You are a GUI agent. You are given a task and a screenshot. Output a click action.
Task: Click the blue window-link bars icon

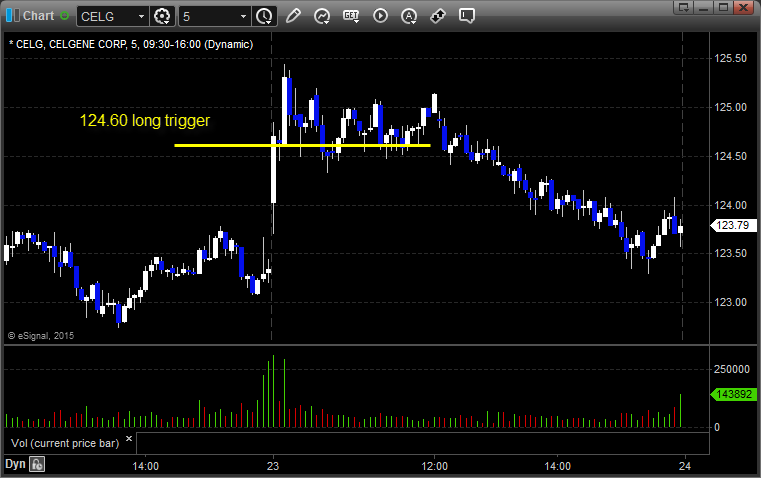coord(13,16)
